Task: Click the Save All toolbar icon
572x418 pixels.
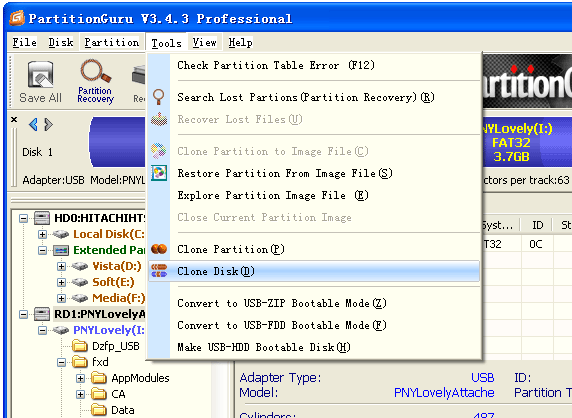Action: click(x=40, y=75)
